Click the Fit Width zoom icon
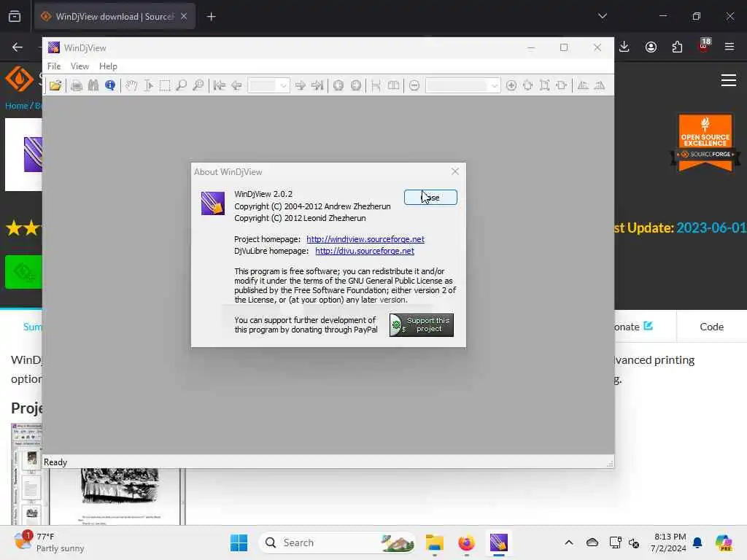Viewport: 747px width, 560px height. (561, 86)
